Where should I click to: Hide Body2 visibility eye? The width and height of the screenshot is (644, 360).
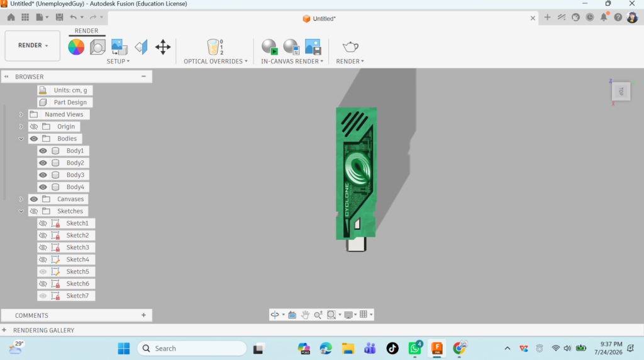pos(43,163)
